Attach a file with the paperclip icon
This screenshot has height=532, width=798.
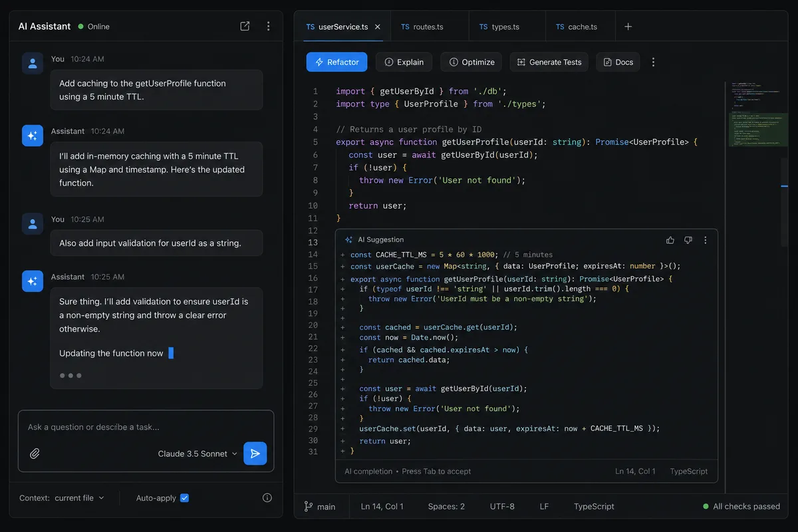point(35,454)
